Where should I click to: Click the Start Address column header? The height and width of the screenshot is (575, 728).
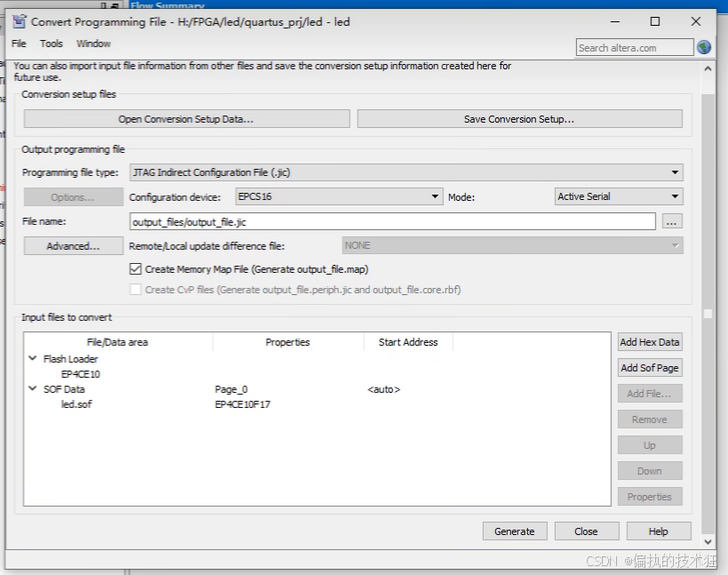point(408,342)
